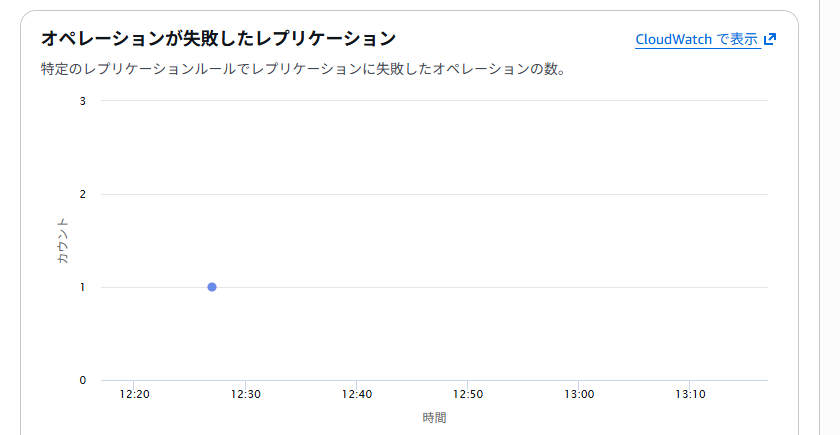Click the y-axis value 2
This screenshot has width=840, height=435.
(83, 194)
